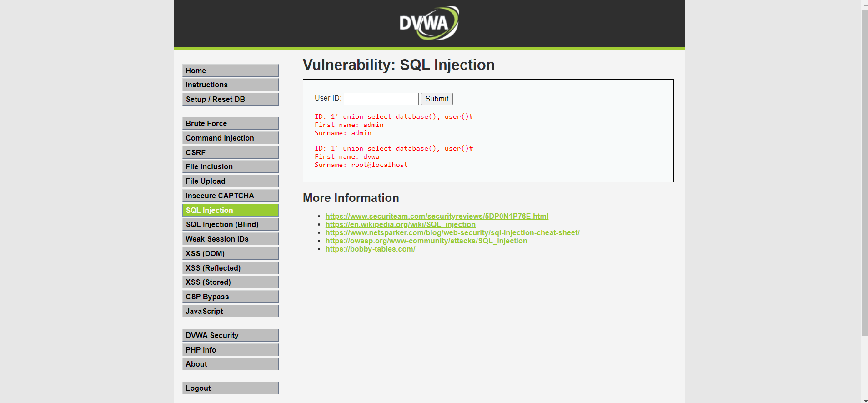
Task: Select Insecure CAPTCHA menu item
Action: (231, 196)
